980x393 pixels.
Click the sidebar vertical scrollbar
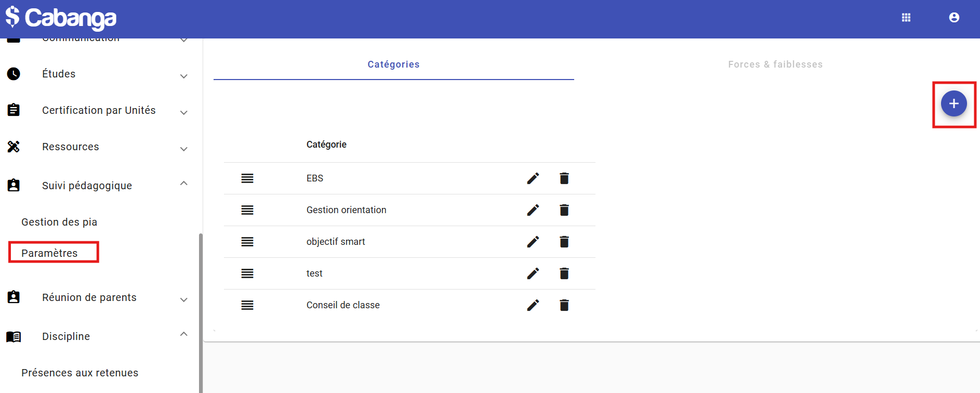tap(201, 312)
